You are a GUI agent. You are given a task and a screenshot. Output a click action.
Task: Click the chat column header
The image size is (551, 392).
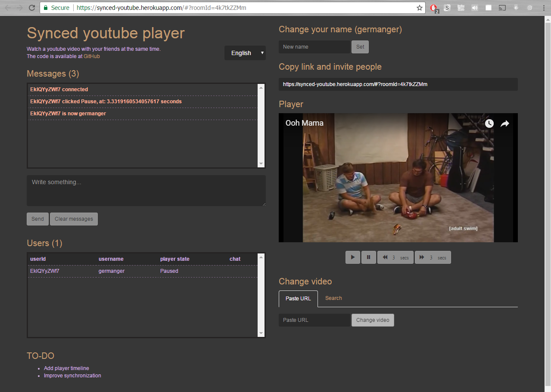coord(235,259)
